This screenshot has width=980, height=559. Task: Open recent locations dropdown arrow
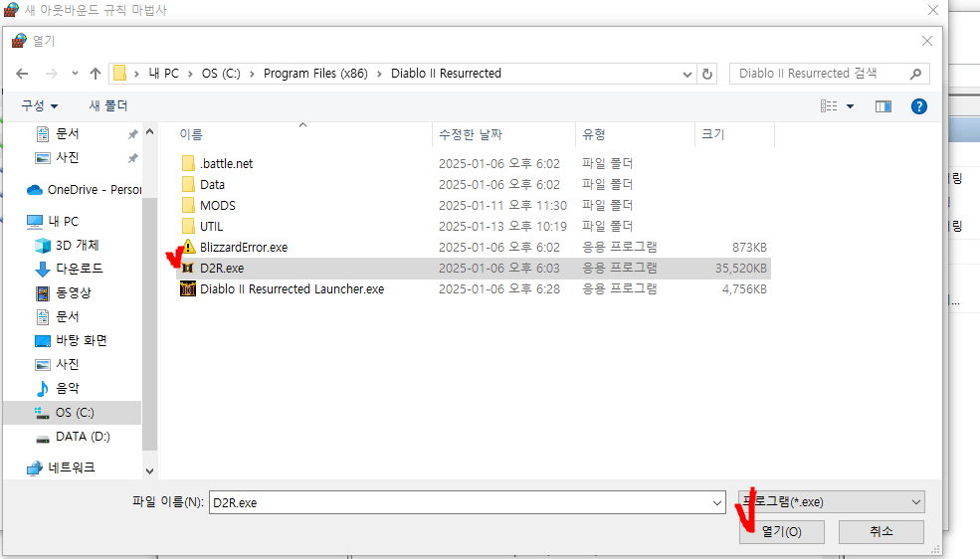[75, 73]
